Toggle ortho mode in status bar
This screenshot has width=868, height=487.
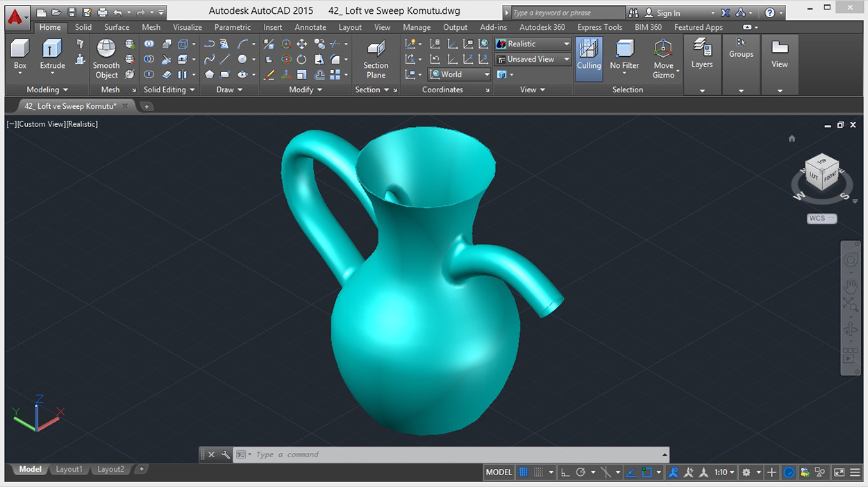click(x=565, y=472)
